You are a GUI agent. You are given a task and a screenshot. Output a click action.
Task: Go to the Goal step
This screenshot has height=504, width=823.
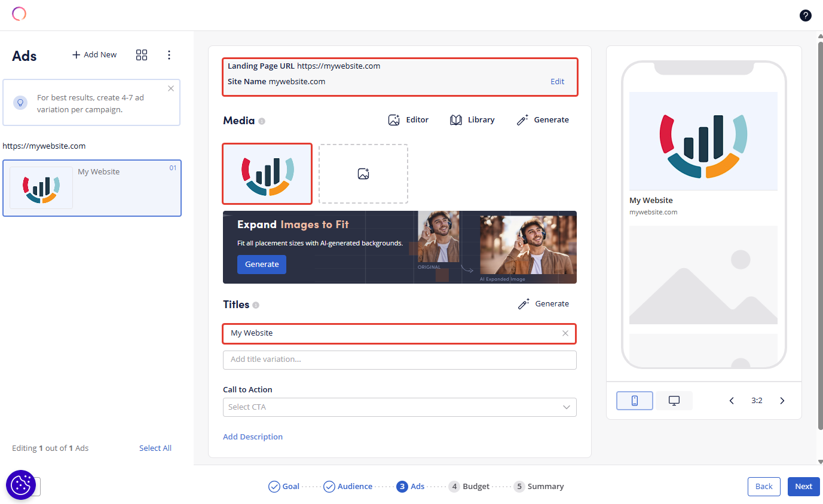pyautogui.click(x=284, y=487)
